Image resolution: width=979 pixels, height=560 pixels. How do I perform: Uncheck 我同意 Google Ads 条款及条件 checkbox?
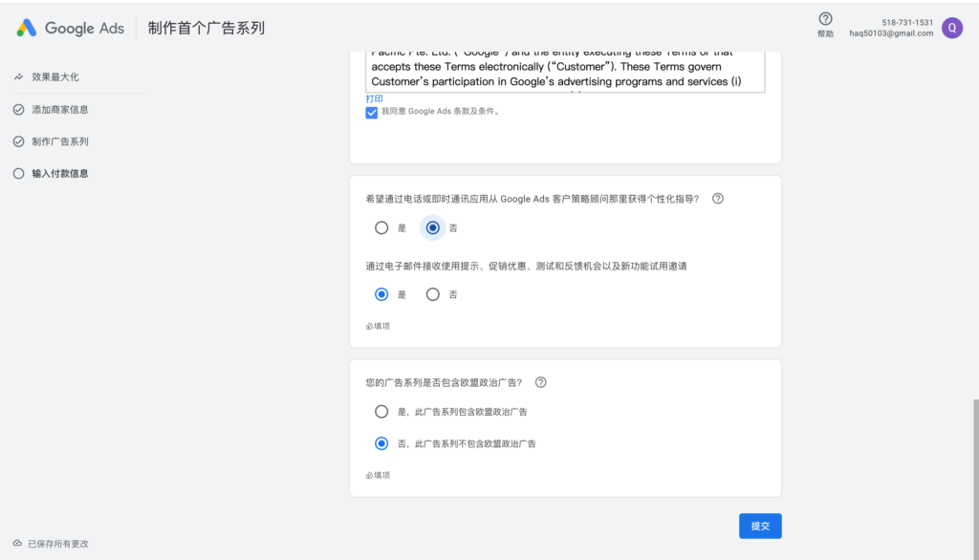(x=372, y=112)
